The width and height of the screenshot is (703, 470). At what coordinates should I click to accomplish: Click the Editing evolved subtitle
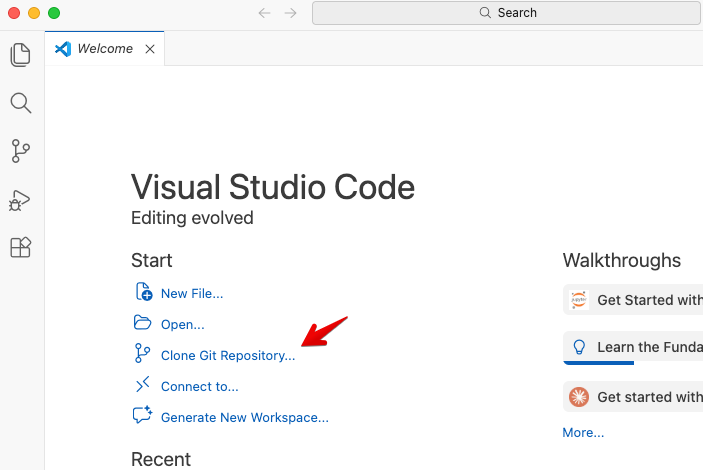(x=192, y=218)
